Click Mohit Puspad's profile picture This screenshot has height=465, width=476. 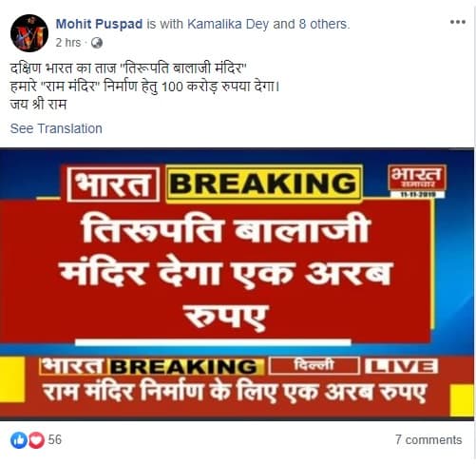29,33
